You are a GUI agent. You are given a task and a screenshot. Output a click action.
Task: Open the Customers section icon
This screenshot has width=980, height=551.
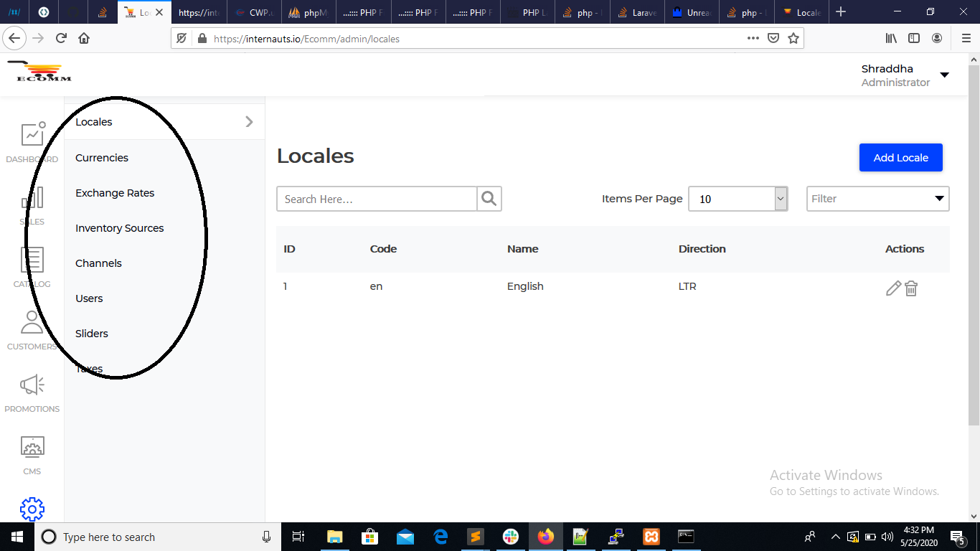[32, 322]
